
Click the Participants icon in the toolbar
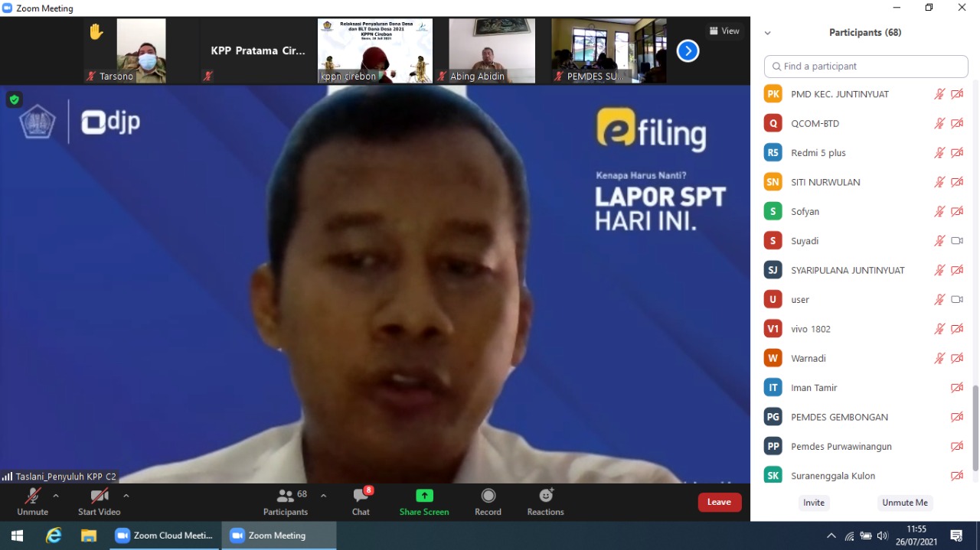(286, 496)
